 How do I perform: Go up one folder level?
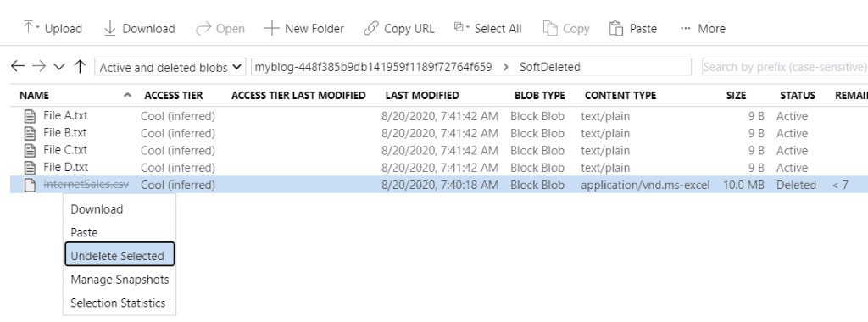pyautogui.click(x=80, y=67)
